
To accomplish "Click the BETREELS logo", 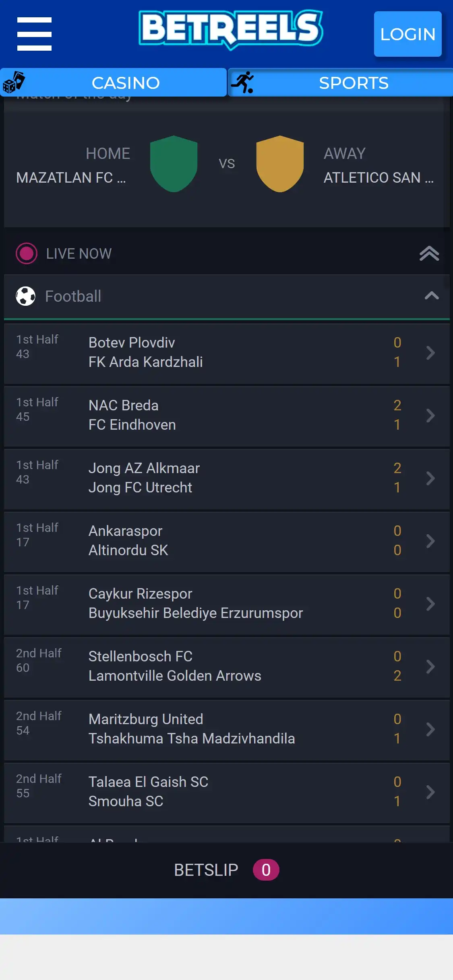I will pyautogui.click(x=230, y=29).
